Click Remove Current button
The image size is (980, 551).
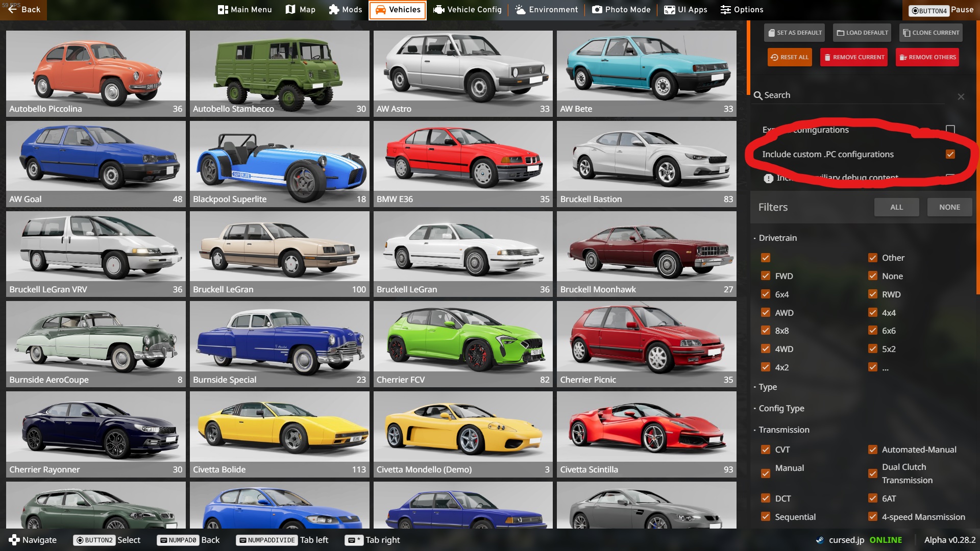(x=854, y=57)
